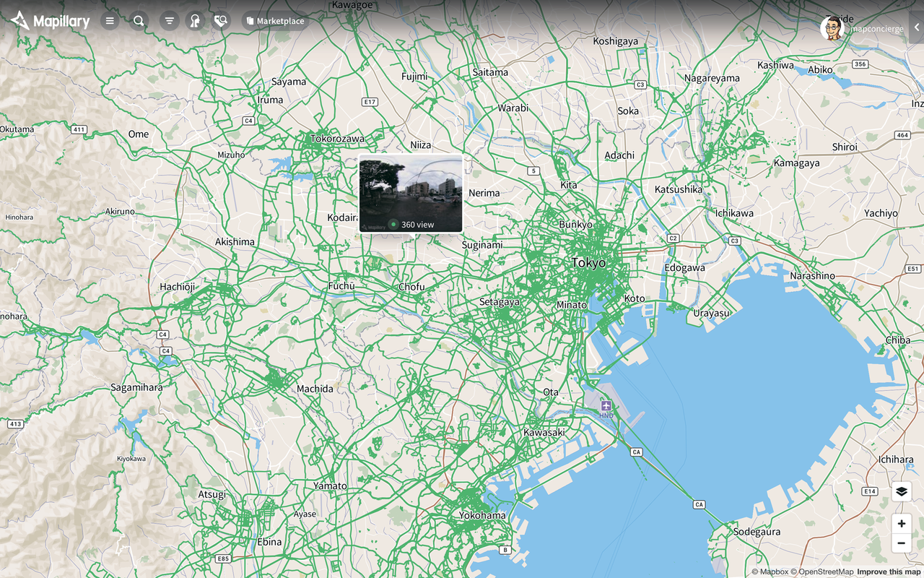Click the Minato label
This screenshot has height=578, width=924.
[x=572, y=305]
